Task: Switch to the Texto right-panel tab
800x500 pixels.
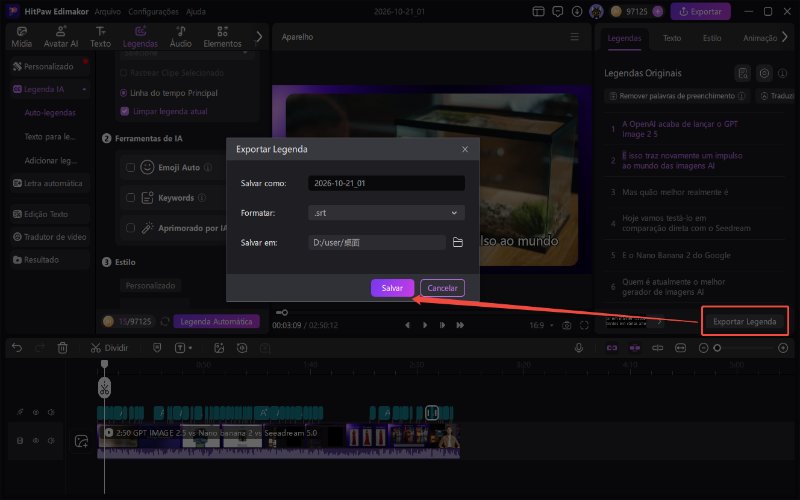Action: click(x=671, y=38)
